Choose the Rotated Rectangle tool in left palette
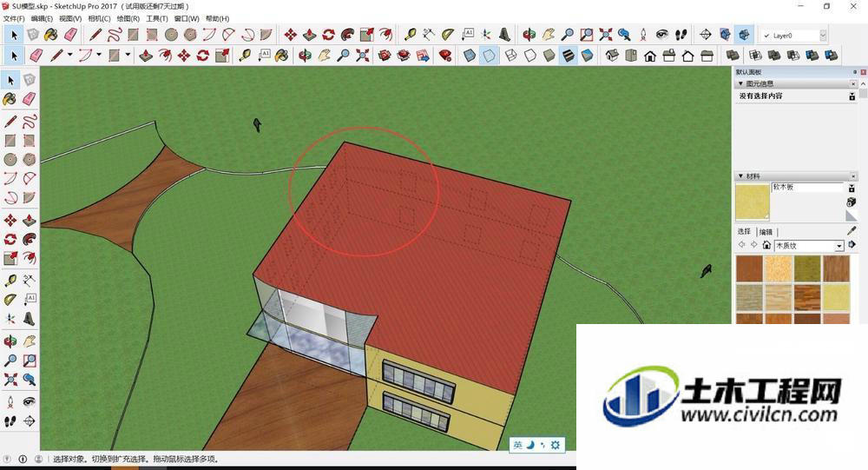This screenshot has height=470, width=868. (x=30, y=140)
